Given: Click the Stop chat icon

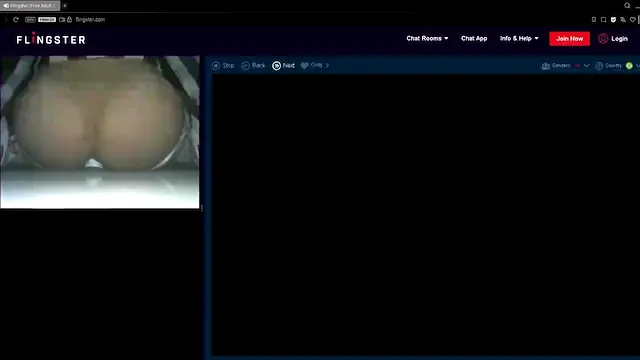Looking at the screenshot, I should tap(216, 65).
